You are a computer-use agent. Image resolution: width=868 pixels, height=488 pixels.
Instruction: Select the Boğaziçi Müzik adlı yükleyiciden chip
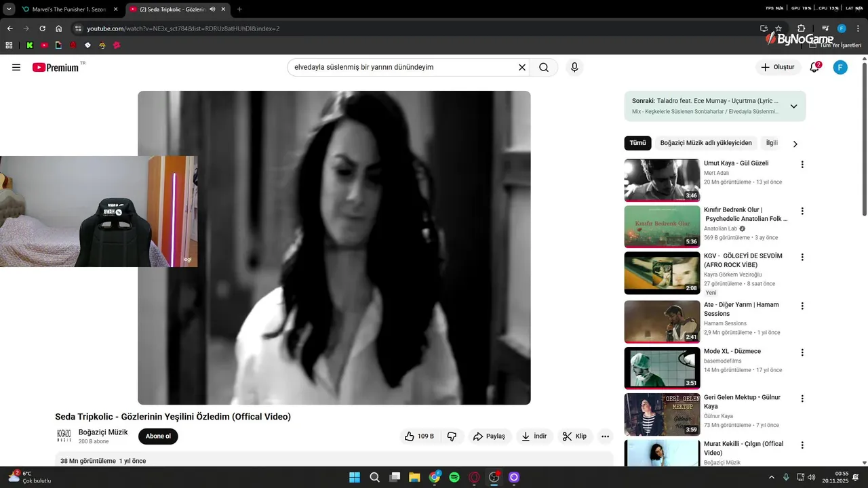click(706, 143)
